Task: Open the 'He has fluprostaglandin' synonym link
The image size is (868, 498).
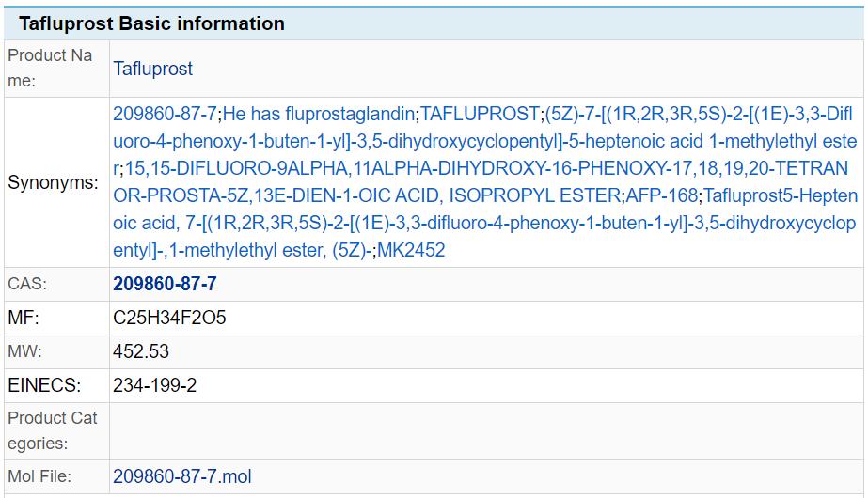Action: (x=319, y=114)
